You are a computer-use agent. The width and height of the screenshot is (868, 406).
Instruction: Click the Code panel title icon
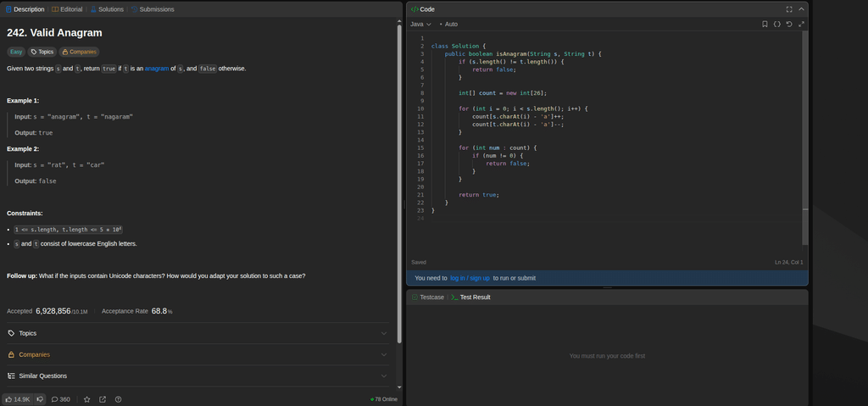coord(415,9)
